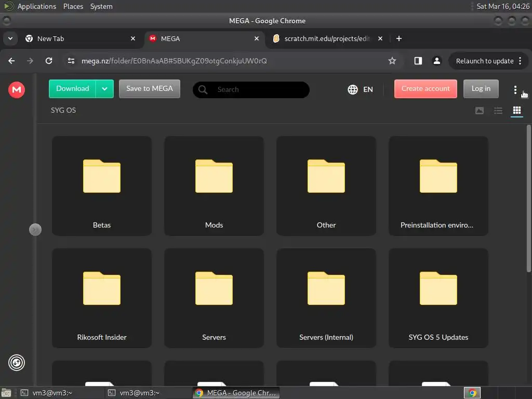Switch to list view

(498, 111)
